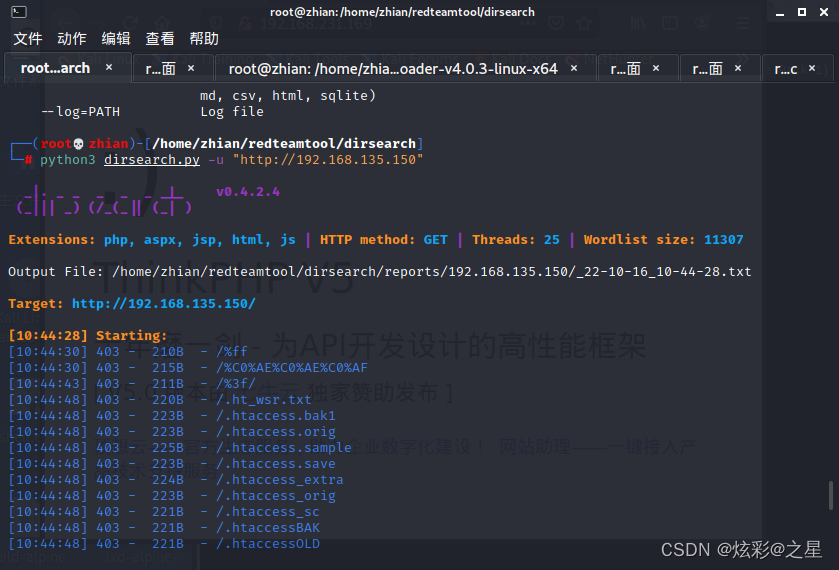This screenshot has width=839, height=570.
Task: Close the terminal window
Action: [x=824, y=12]
